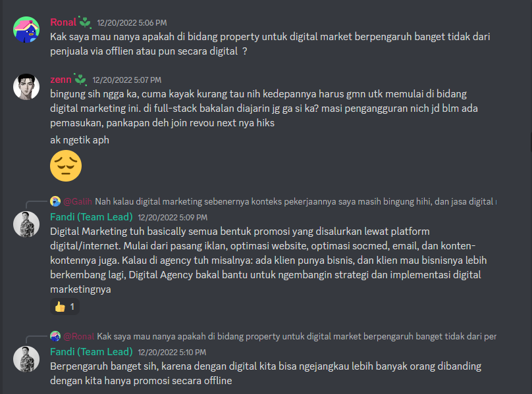Click the Ronal username
Image resolution: width=532 pixels, height=394 pixels.
point(63,22)
